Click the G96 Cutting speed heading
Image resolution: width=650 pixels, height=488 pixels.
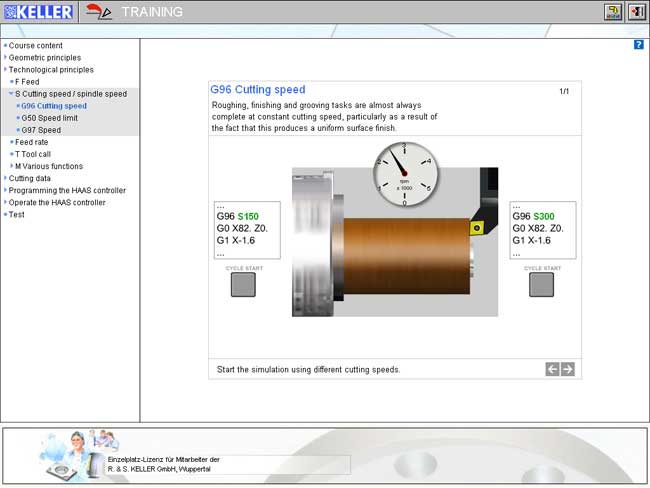pos(258,89)
